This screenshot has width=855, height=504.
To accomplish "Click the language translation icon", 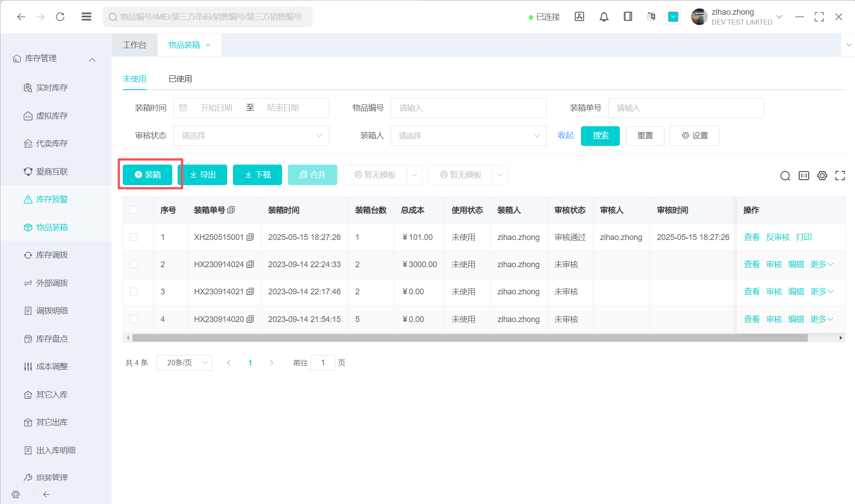I will (651, 17).
